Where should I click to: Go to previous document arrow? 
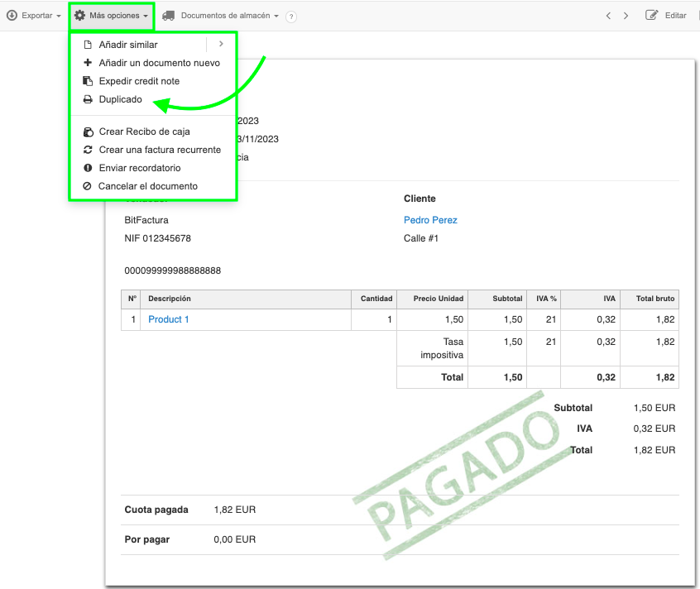click(x=608, y=16)
